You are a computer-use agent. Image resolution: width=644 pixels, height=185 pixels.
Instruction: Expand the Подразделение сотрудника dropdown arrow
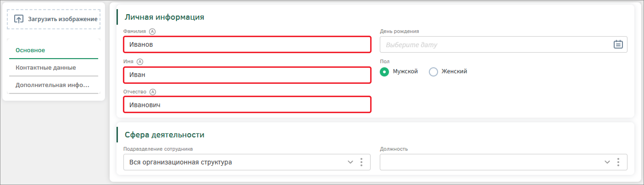pyautogui.click(x=350, y=162)
